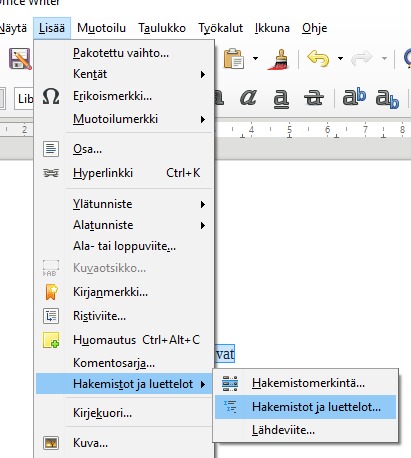
Task: Expand the Kentät submenu
Action: [x=124, y=74]
